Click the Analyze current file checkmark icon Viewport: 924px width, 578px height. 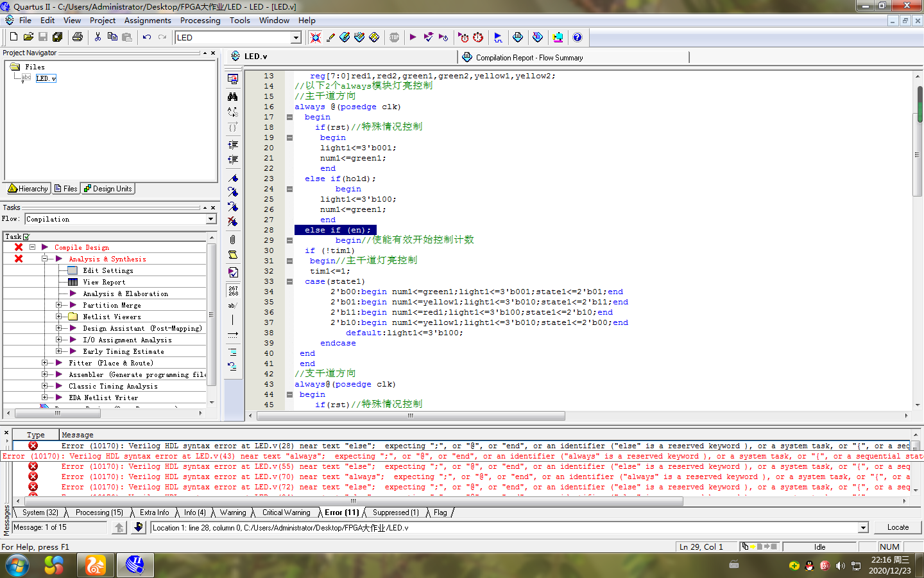click(233, 272)
